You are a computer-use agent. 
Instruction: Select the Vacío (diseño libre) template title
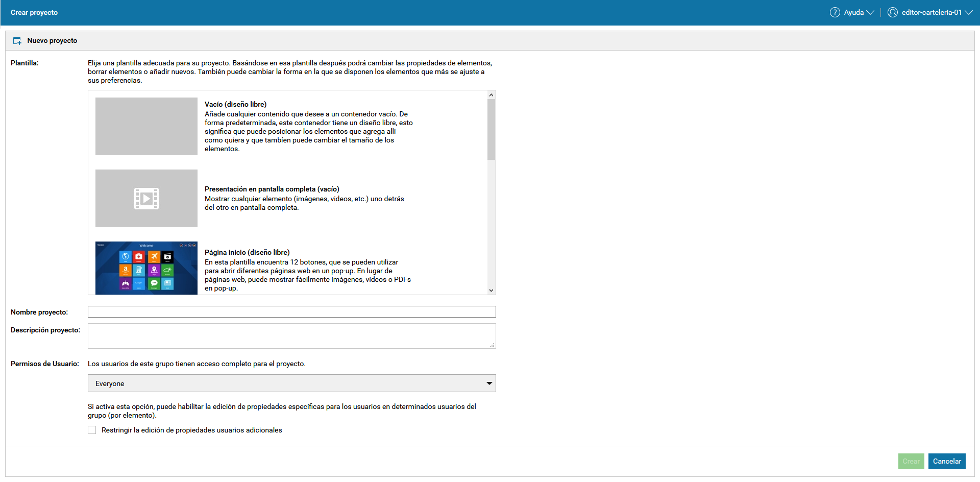[x=235, y=104]
